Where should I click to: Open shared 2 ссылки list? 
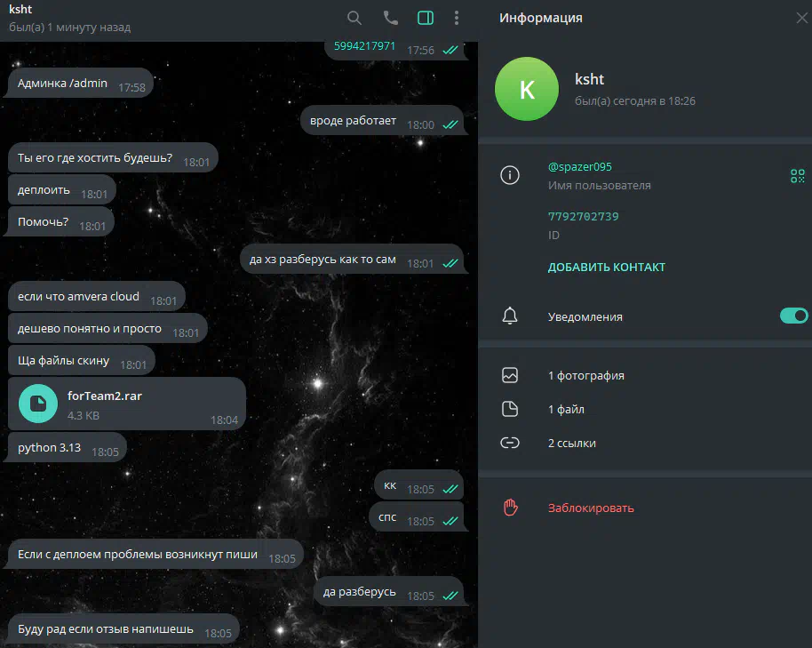572,444
